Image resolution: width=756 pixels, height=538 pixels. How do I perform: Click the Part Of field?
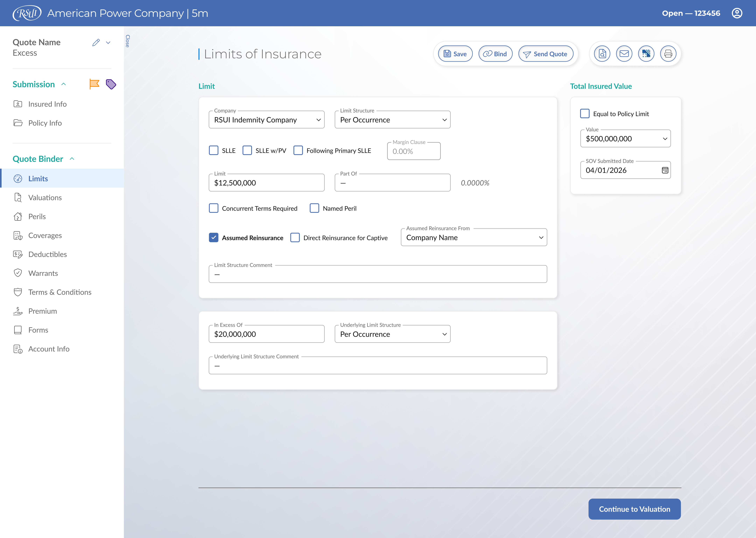pos(393,182)
